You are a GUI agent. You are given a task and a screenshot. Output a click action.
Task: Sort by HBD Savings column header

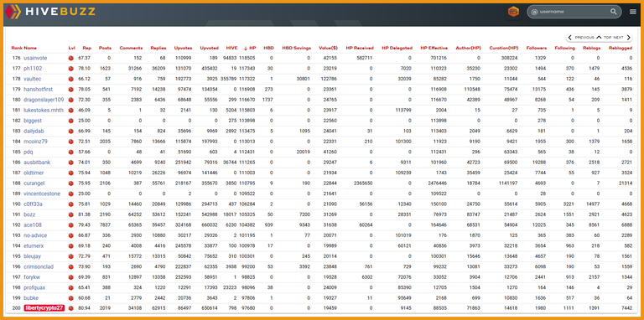tap(297, 48)
